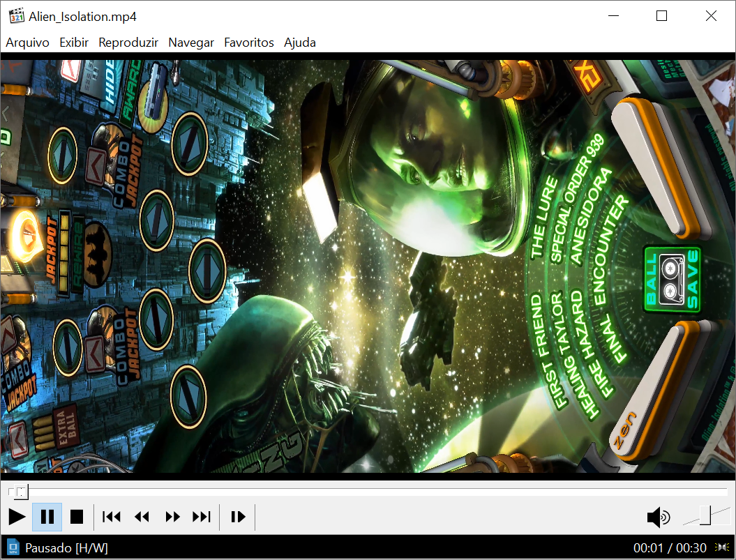Open the Ajuda menu
Image resolution: width=736 pixels, height=560 pixels.
point(300,43)
